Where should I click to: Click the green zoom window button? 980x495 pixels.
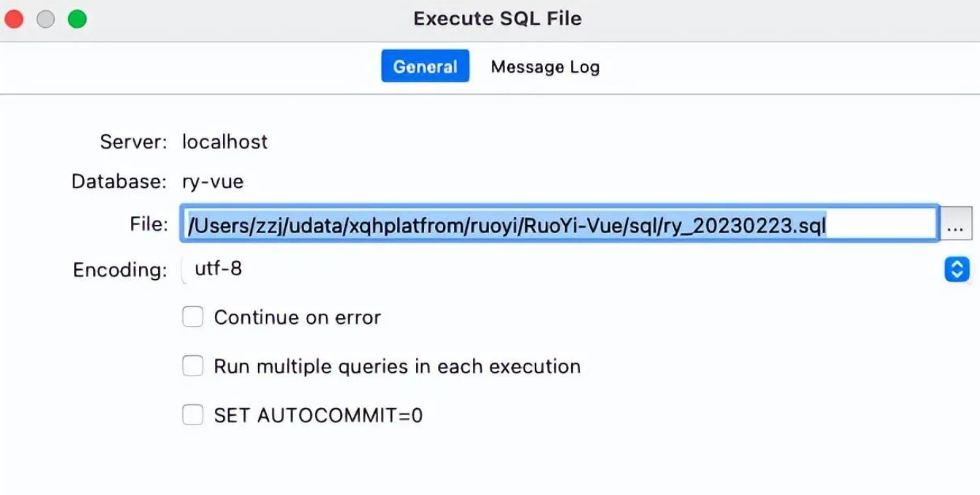pyautogui.click(x=77, y=19)
